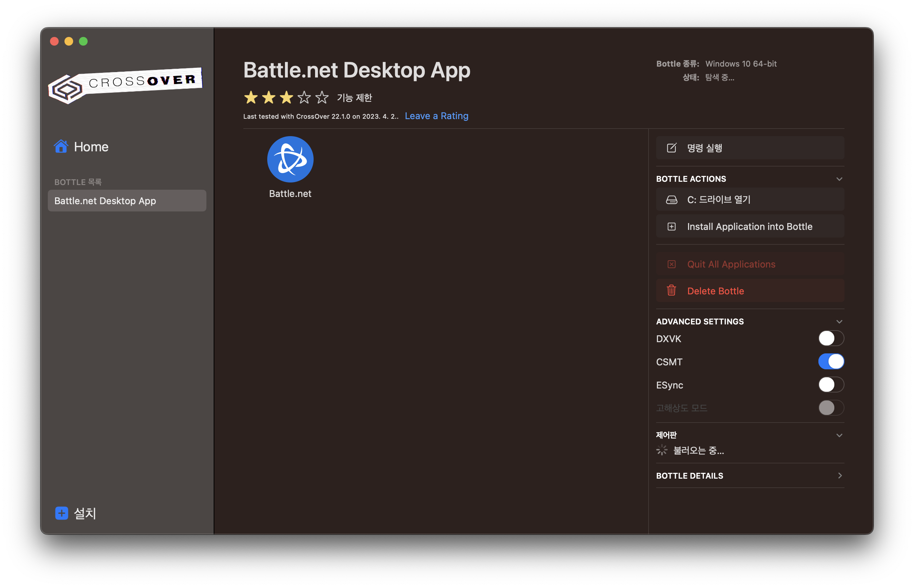Go to Home in the sidebar
The width and height of the screenshot is (914, 588).
click(91, 147)
